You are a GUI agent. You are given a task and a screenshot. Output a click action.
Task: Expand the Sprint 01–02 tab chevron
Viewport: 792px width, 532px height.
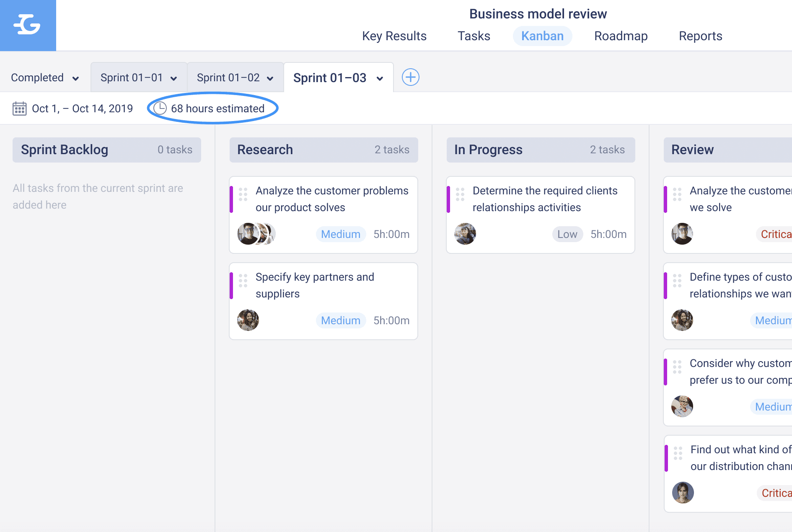click(270, 78)
